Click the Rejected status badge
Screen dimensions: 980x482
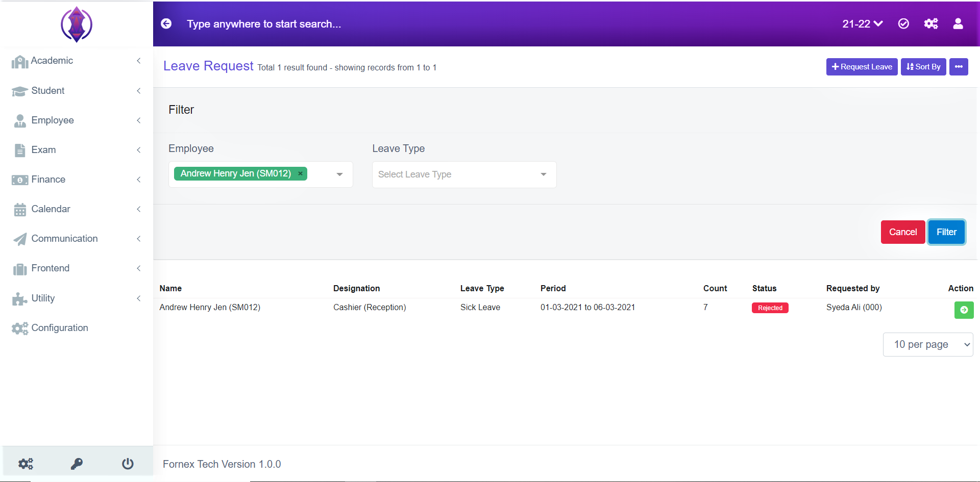tap(770, 308)
